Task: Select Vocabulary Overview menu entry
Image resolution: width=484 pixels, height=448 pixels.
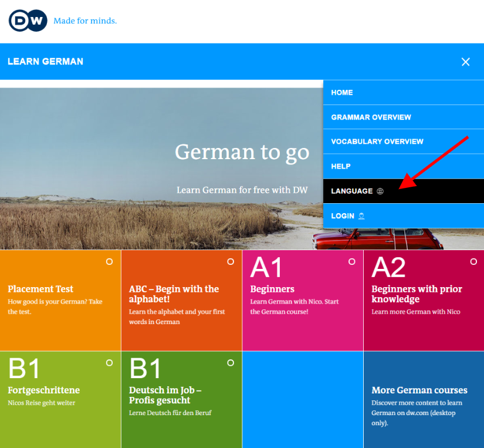Action: (377, 142)
